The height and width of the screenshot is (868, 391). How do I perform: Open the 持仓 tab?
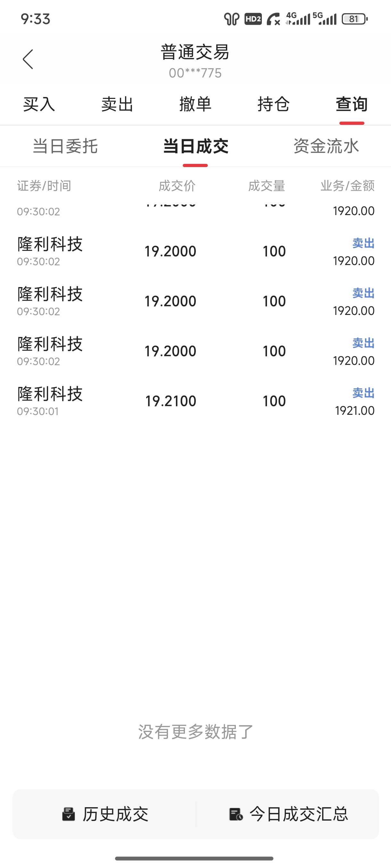(x=274, y=104)
